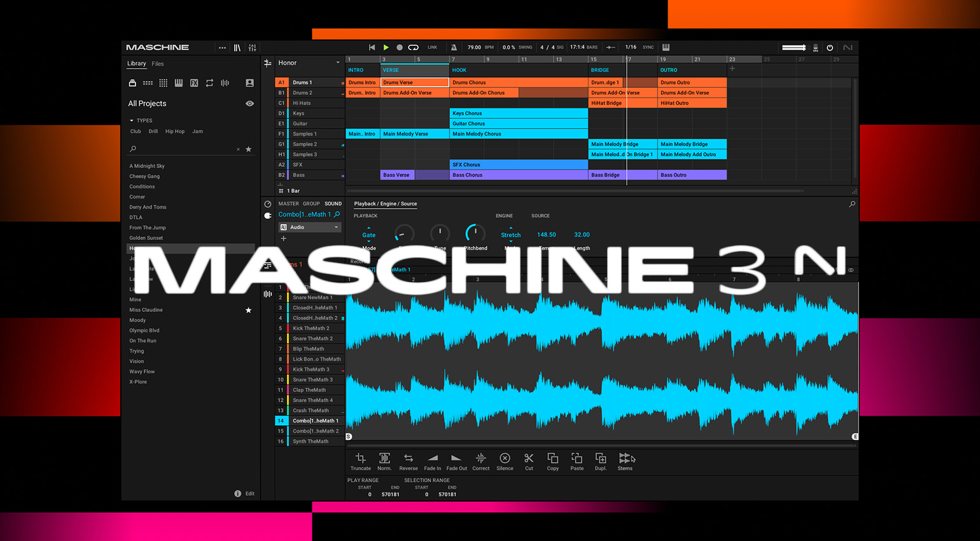Screen dimensions: 980x541
Task: Toggle LINK in the transport bar
Action: [432, 47]
